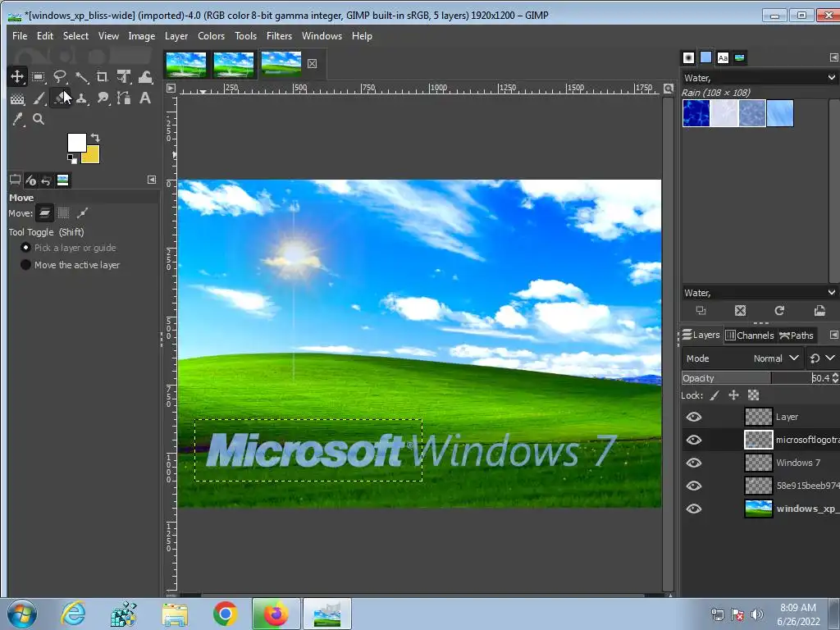Hide the Windows 7 layer
Screen dimensions: 840x630
(694, 463)
